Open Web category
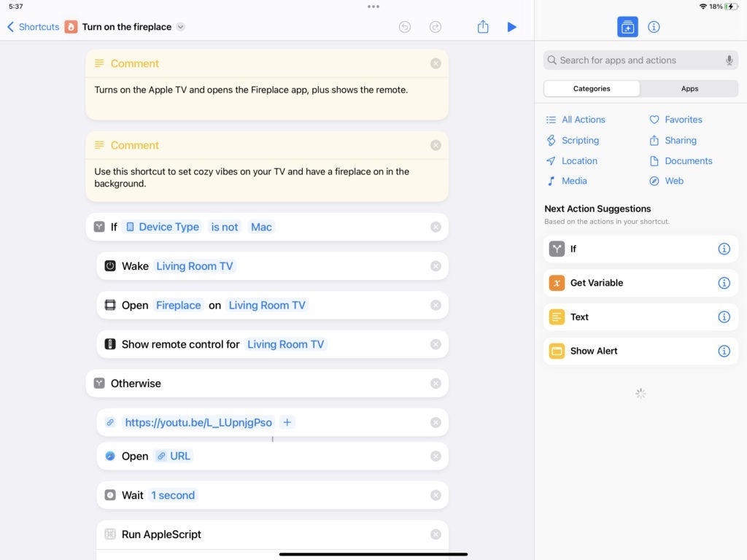747x560 pixels. click(667, 181)
